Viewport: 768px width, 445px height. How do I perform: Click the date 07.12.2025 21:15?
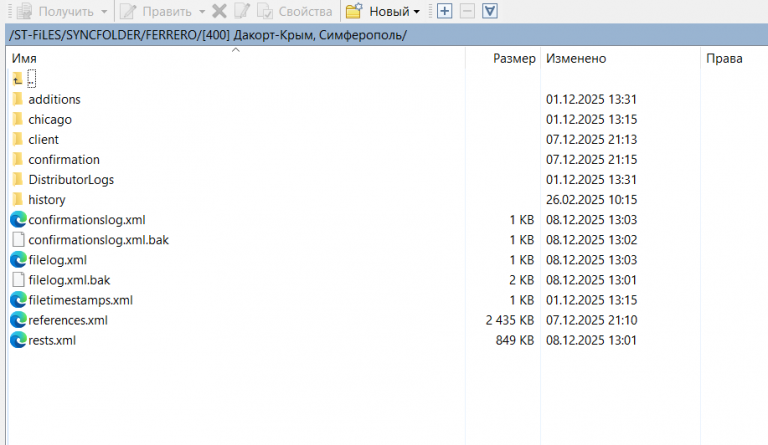click(x=591, y=160)
